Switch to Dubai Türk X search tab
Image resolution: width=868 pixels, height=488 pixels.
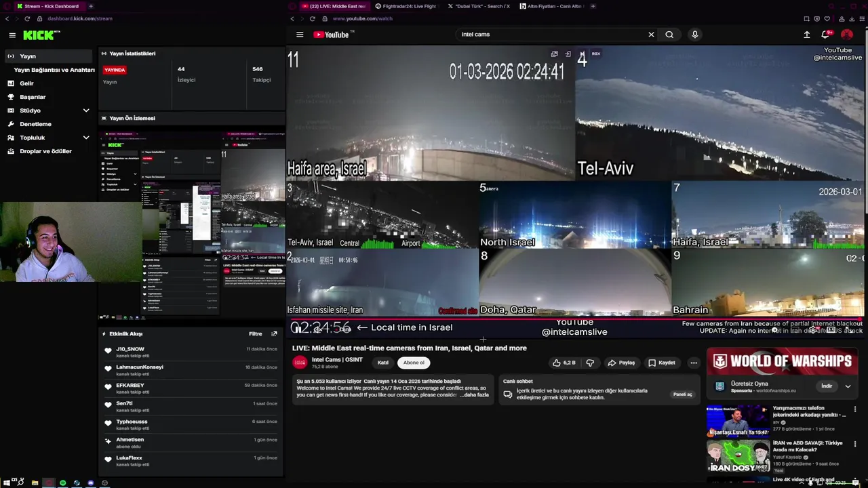pyautogui.click(x=479, y=6)
